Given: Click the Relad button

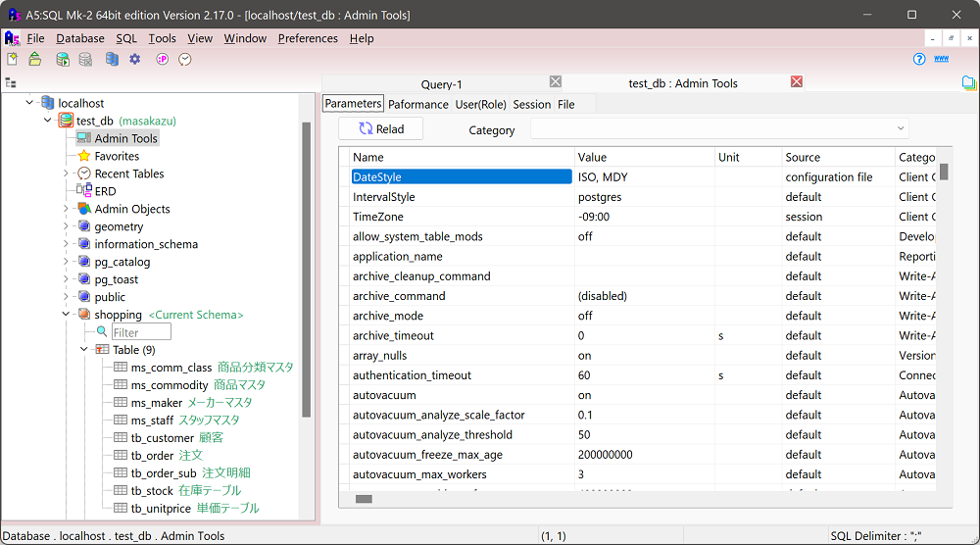Looking at the screenshot, I should point(381,128).
